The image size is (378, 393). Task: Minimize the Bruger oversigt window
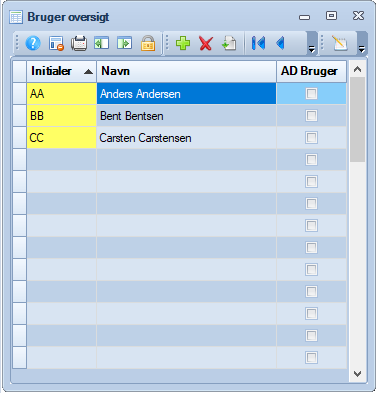point(304,17)
